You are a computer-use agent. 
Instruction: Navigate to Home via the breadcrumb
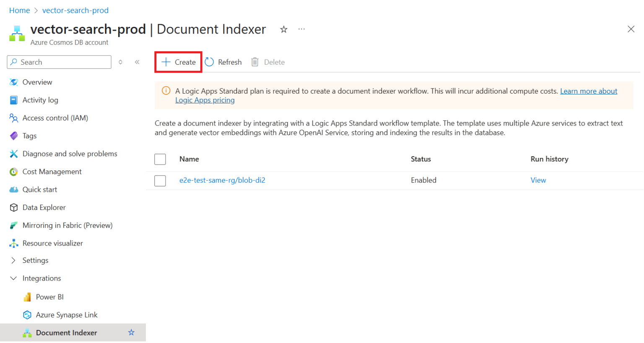point(19,10)
